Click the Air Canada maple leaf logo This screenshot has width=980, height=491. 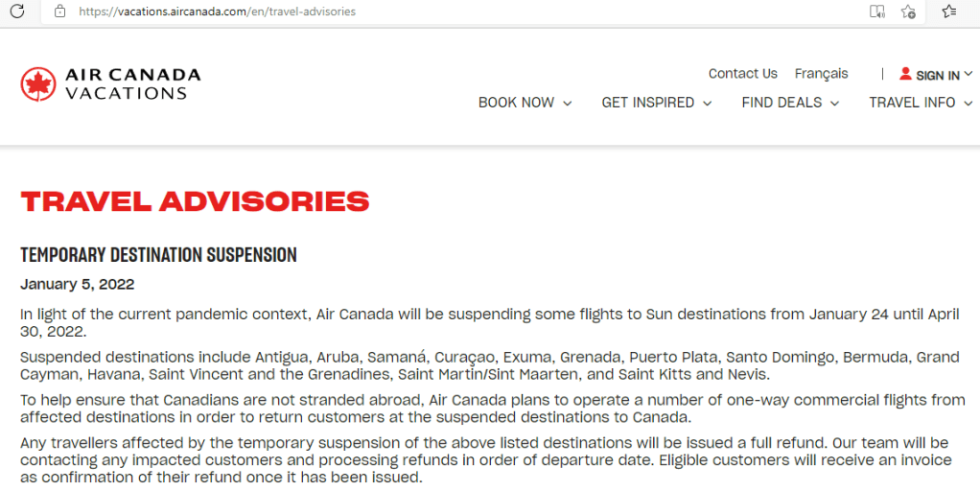38,84
